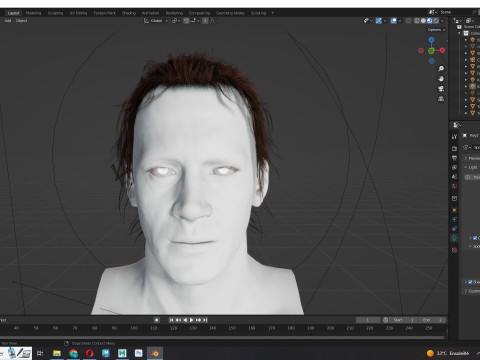Open the Global transform orientation dropdown
Viewport: 480px width, 360px height.
(x=156, y=21)
